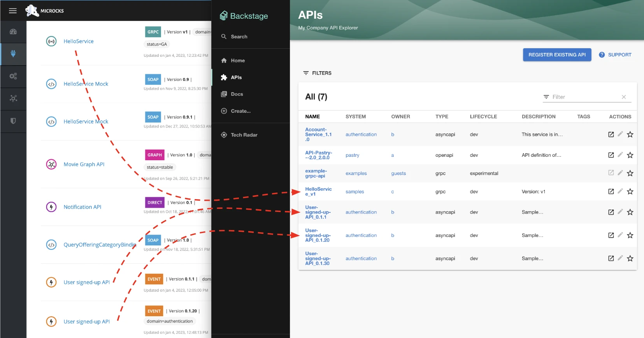Open the Account-Service_1.1.0 API link
Image resolution: width=644 pixels, height=338 pixels.
point(318,135)
